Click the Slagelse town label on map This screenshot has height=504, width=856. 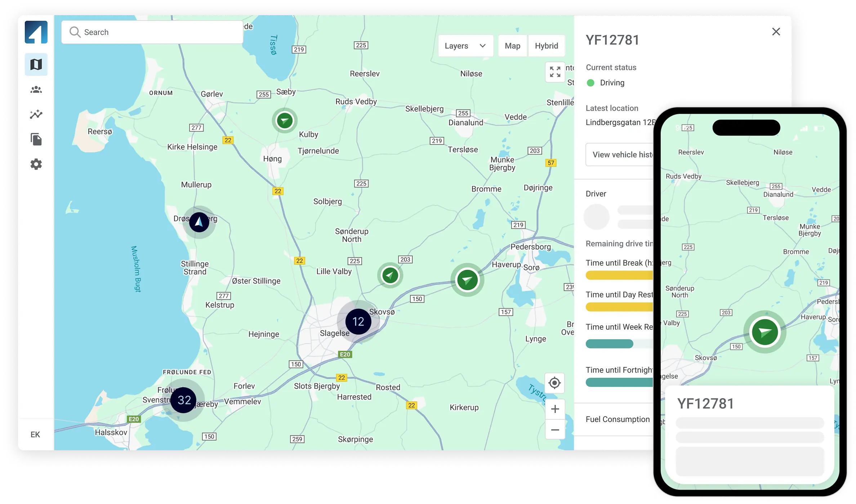334,333
